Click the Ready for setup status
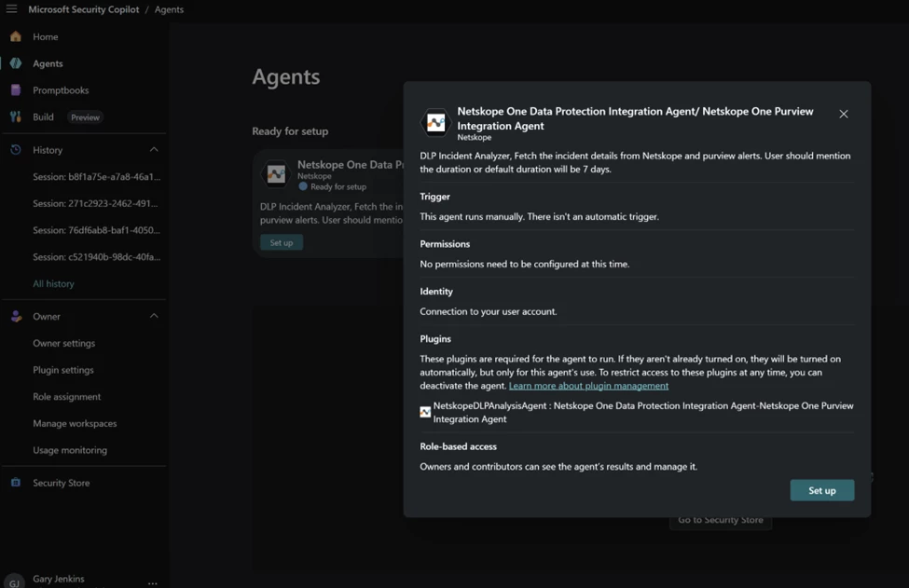909x588 pixels. click(332, 186)
